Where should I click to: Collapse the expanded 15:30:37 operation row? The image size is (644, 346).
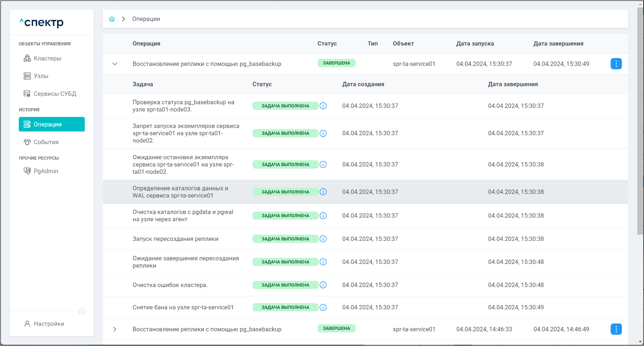point(115,64)
